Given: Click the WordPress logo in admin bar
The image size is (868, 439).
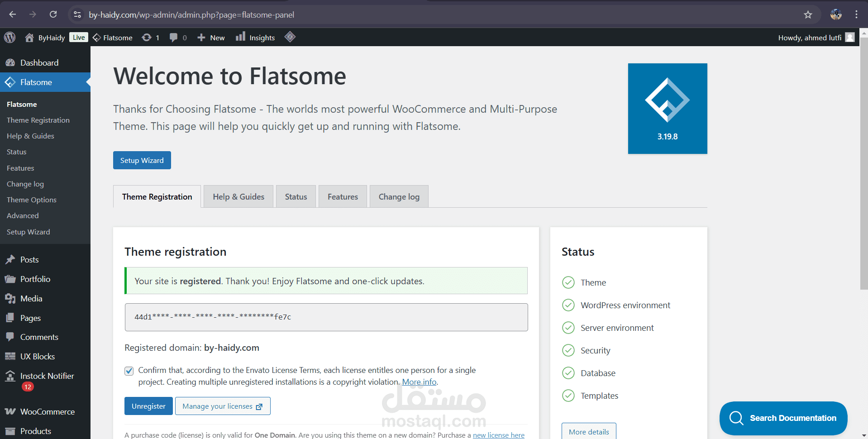Looking at the screenshot, I should point(10,37).
